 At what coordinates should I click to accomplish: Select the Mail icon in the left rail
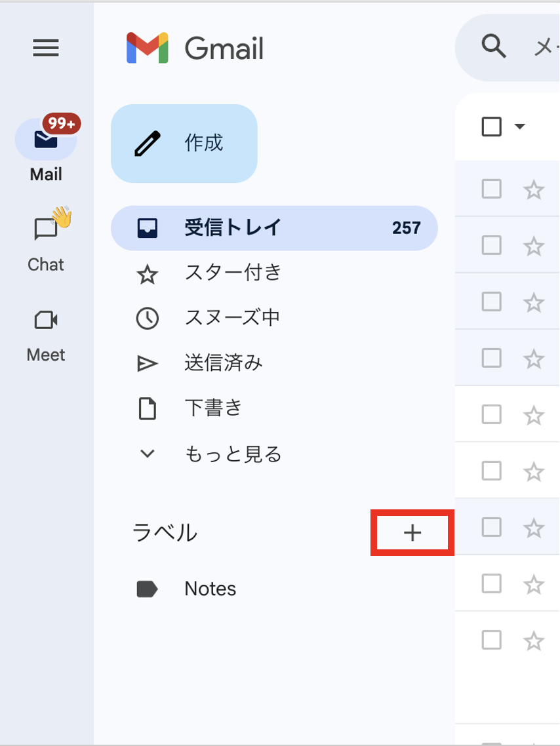pyautogui.click(x=45, y=139)
